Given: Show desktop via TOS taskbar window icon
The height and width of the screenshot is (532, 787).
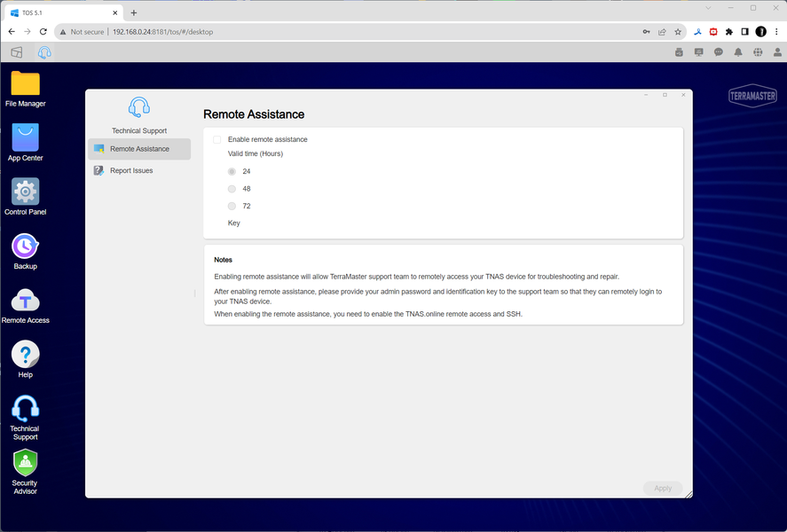Looking at the screenshot, I should 17,52.
